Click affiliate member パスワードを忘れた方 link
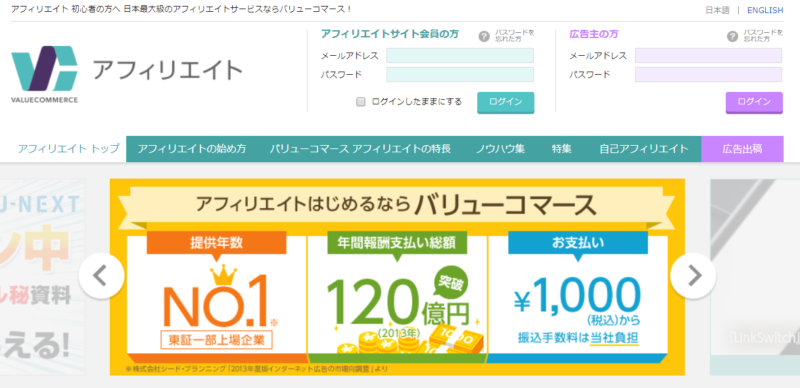The width and height of the screenshot is (800, 388). click(514, 36)
